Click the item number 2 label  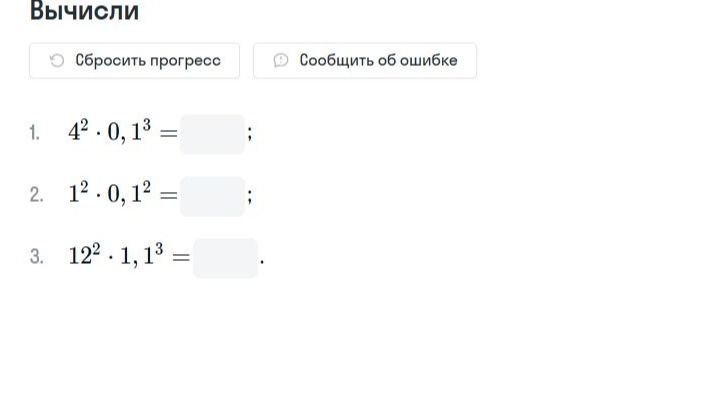36,195
